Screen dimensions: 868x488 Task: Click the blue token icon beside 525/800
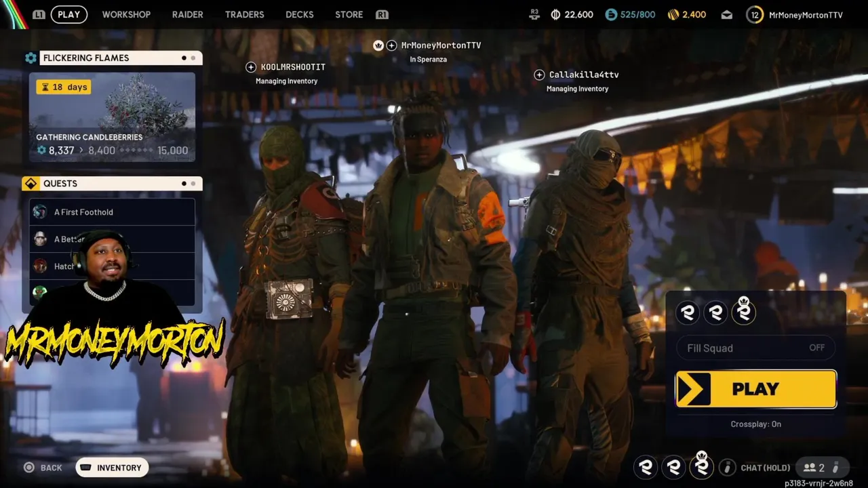click(611, 14)
